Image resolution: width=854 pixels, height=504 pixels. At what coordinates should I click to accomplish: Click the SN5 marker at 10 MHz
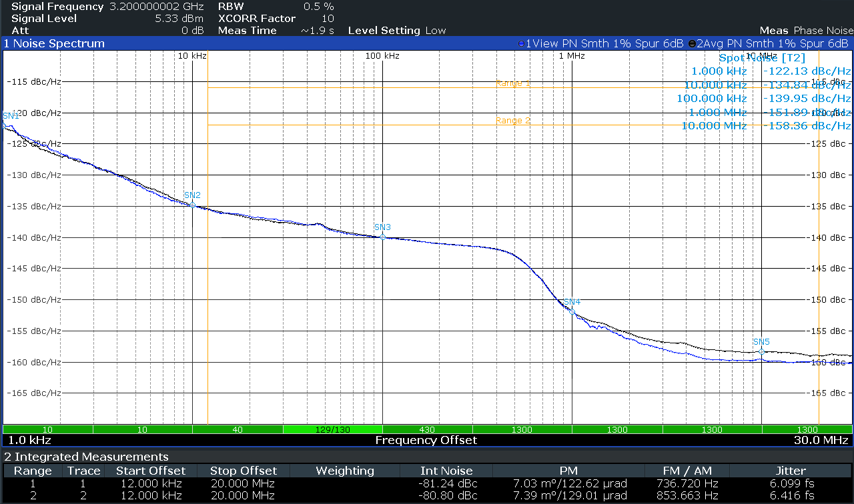pyautogui.click(x=761, y=351)
